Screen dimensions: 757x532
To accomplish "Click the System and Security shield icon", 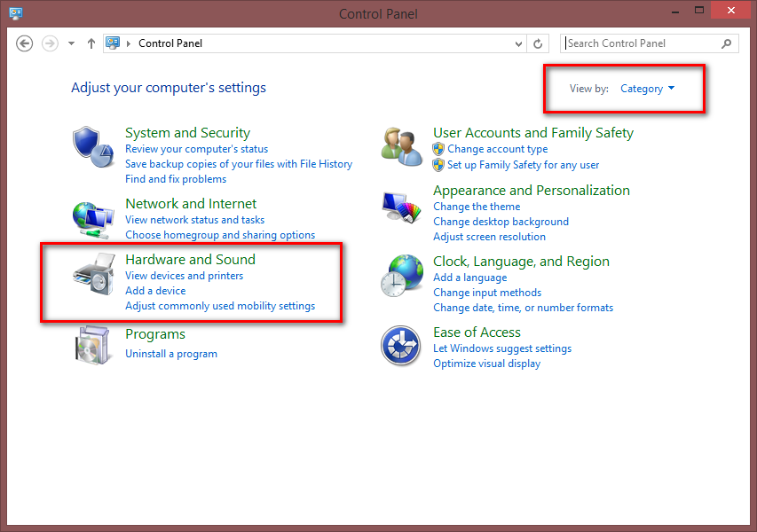I will (x=93, y=147).
